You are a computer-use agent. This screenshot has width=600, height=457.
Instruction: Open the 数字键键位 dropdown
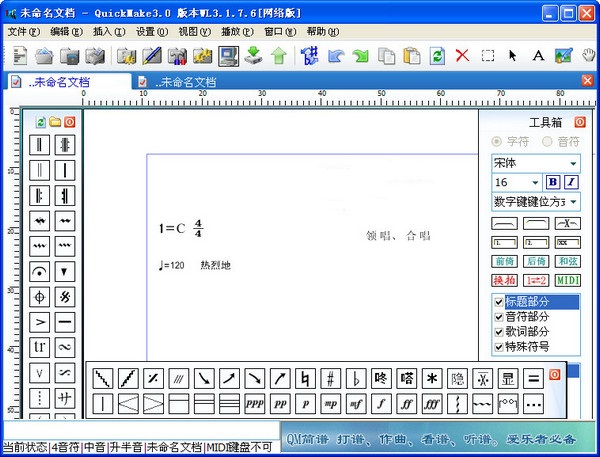pyautogui.click(x=573, y=202)
